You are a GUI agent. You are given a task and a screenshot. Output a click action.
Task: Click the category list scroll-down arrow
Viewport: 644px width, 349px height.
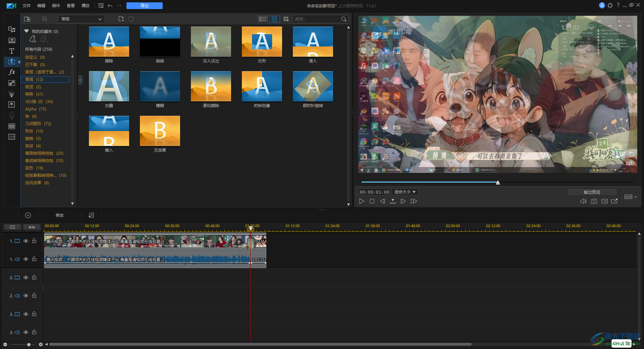click(x=72, y=204)
